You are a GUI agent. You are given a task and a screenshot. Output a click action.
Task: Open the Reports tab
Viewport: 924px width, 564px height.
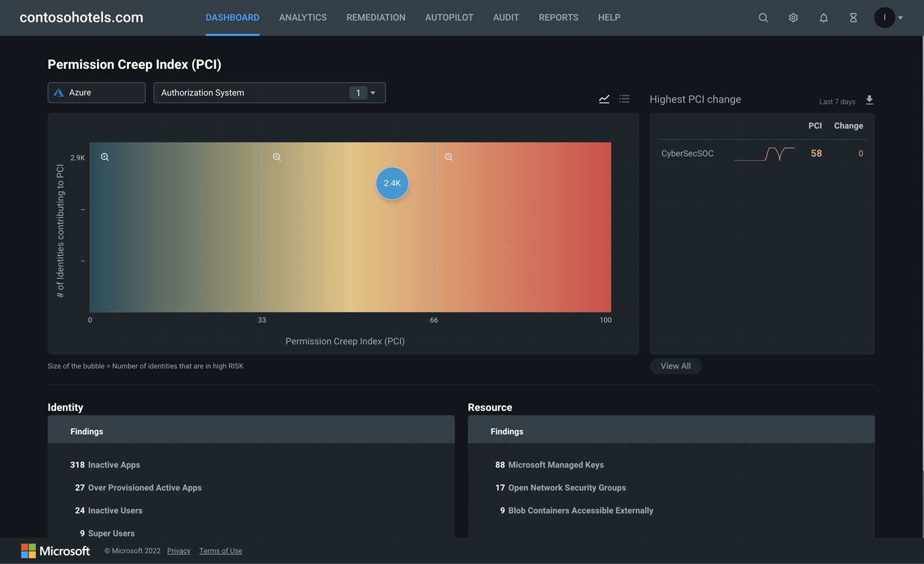click(x=558, y=17)
